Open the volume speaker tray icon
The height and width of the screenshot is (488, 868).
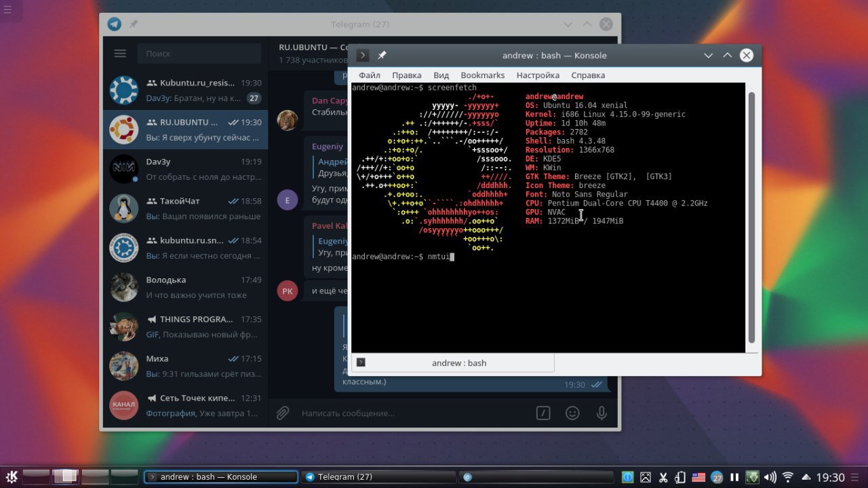tap(770, 477)
